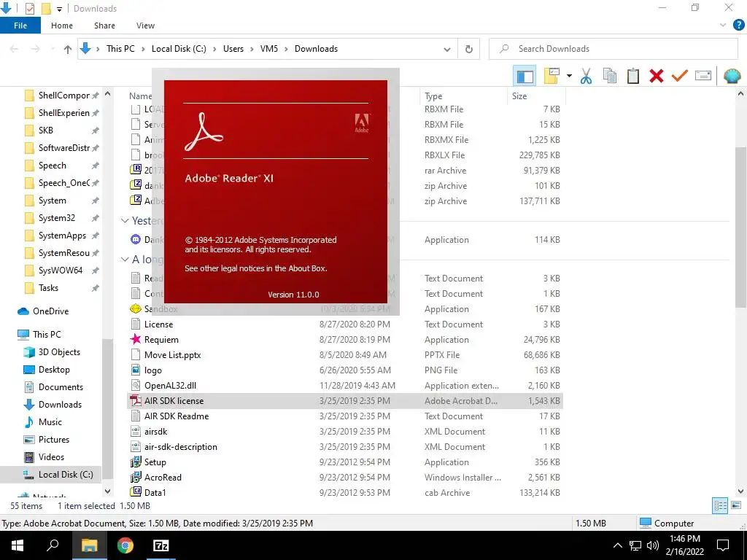This screenshot has width=747, height=560.
Task: Click the orange checkmark Properties icon
Action: tap(680, 76)
